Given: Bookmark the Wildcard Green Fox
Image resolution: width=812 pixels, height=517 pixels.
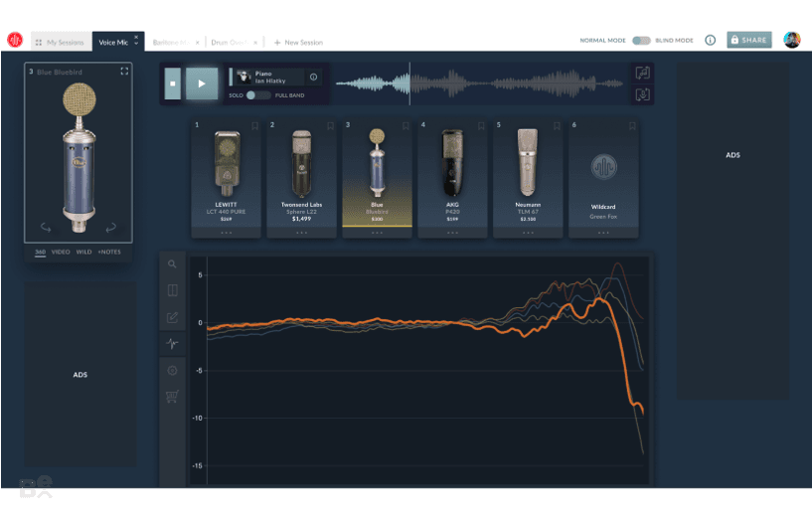Looking at the screenshot, I should tap(632, 126).
